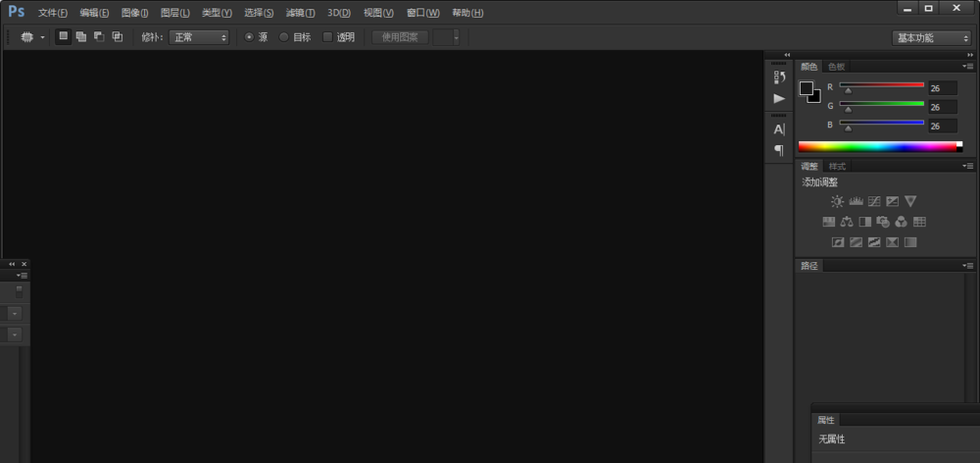The width and height of the screenshot is (980, 463).
Task: Enable the 透明 (Transparent) checkbox
Action: [328, 37]
